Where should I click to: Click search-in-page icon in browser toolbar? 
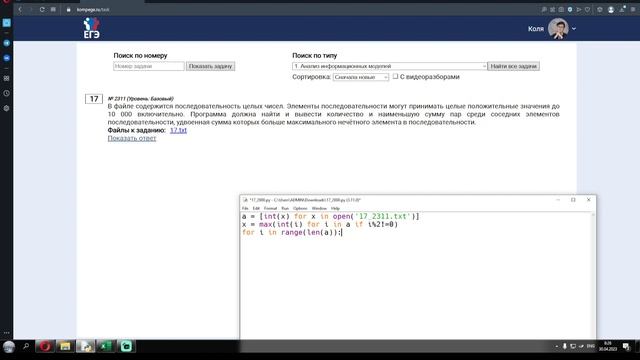point(544,9)
